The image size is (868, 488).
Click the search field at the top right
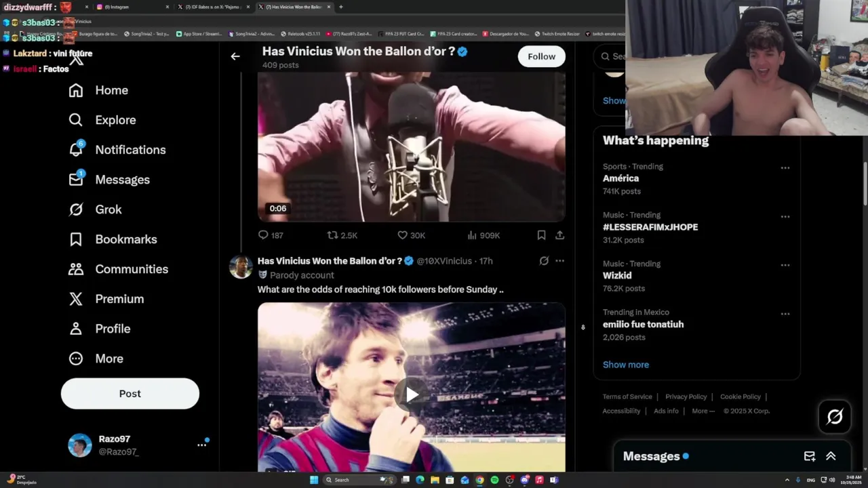tap(610, 56)
